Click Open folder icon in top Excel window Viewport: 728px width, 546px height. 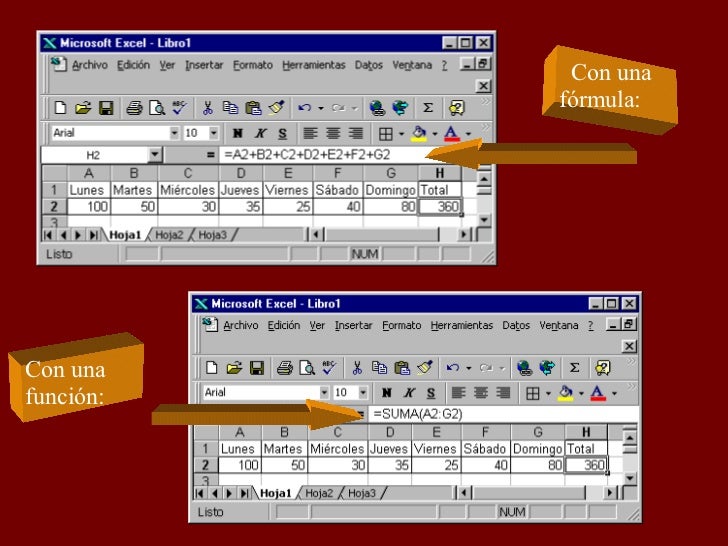pos(83,108)
